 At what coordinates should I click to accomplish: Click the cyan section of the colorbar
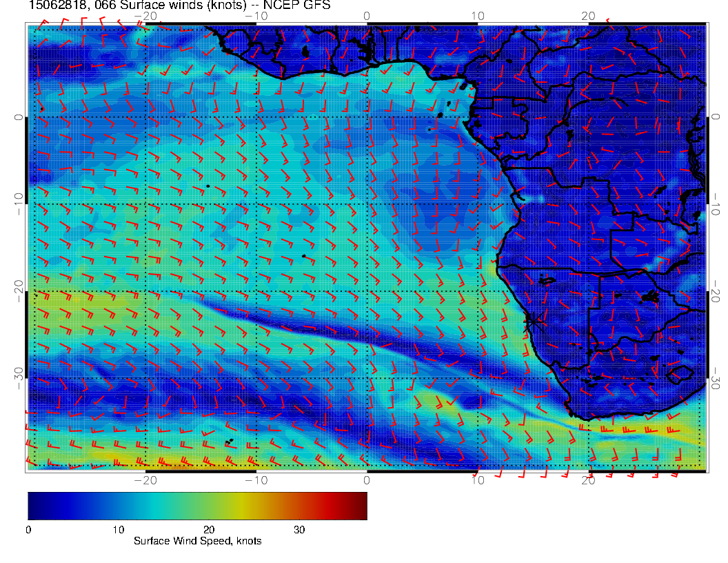[138, 506]
